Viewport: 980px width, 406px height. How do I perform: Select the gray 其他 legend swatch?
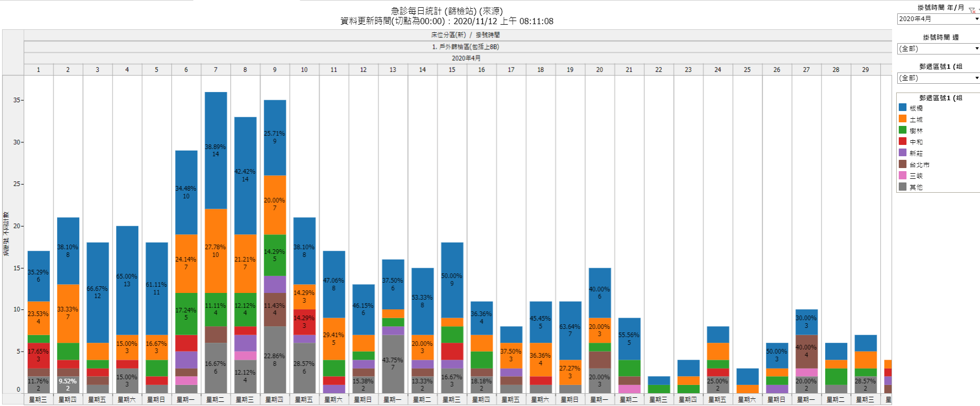[x=902, y=187]
